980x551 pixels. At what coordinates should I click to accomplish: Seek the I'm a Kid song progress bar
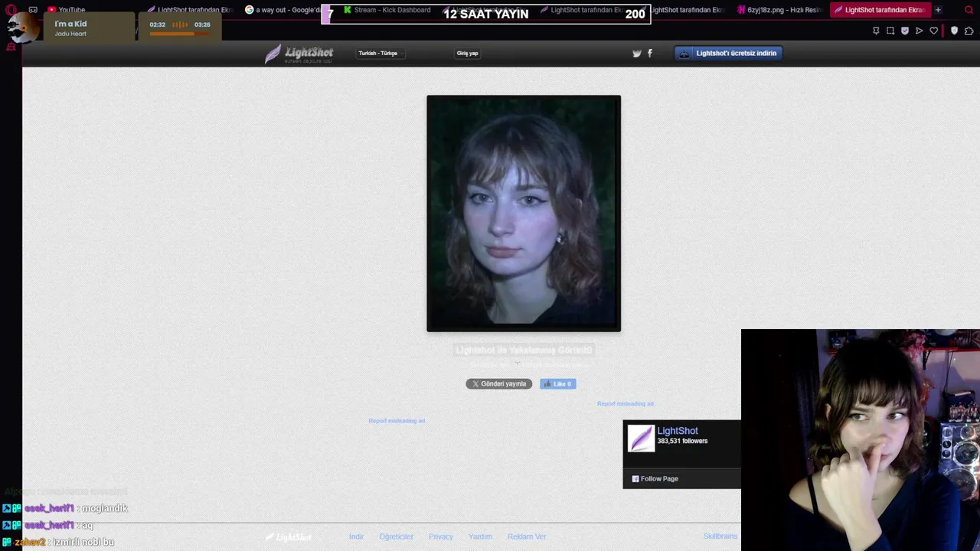[x=179, y=34]
